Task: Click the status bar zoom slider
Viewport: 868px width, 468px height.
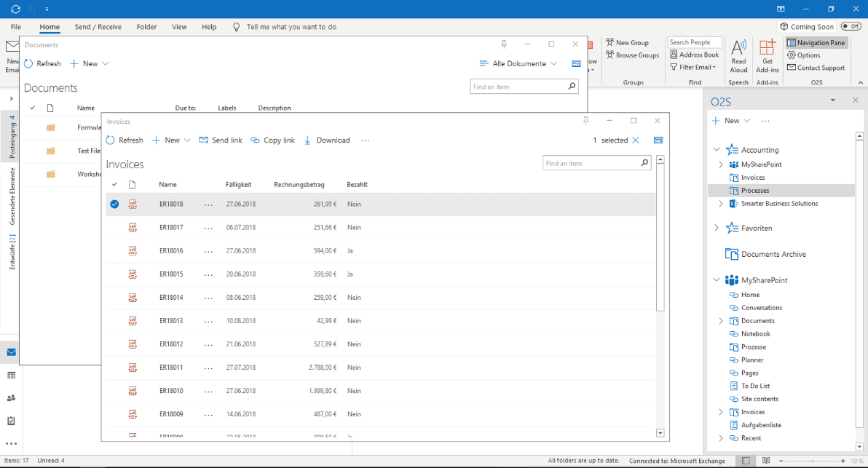Action: point(812,461)
